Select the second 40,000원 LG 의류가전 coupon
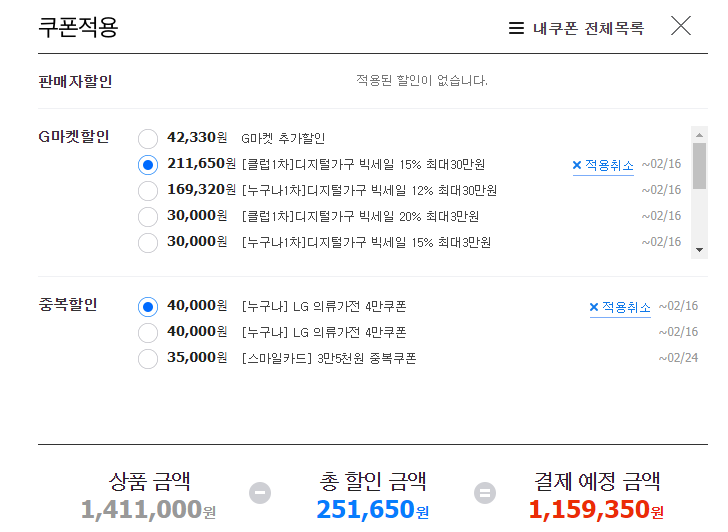This screenshot has height=532, width=728. point(148,332)
